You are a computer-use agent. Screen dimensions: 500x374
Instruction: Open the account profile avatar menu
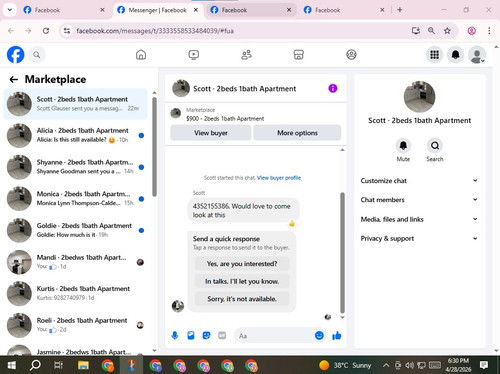point(477,55)
